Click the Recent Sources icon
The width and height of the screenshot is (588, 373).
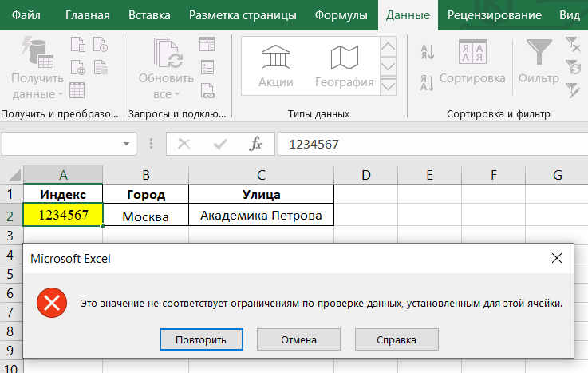(101, 44)
